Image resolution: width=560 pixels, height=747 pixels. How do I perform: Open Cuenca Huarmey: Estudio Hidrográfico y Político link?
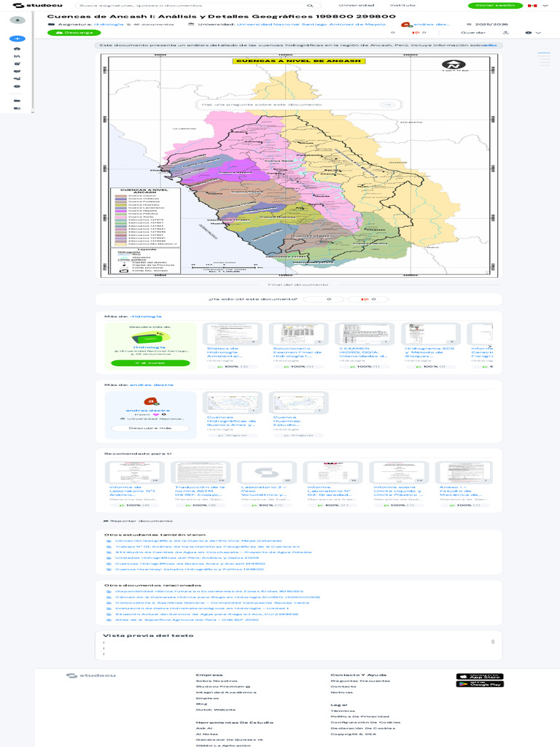(189, 569)
